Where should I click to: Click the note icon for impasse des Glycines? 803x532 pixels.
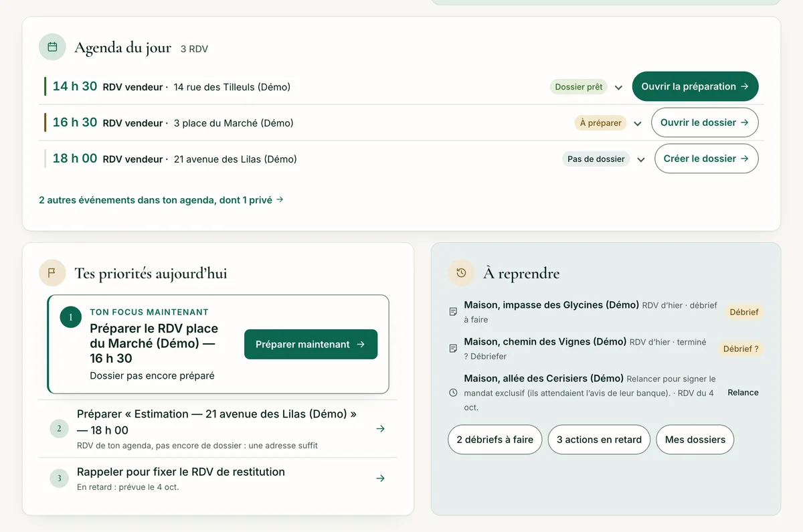[453, 312]
